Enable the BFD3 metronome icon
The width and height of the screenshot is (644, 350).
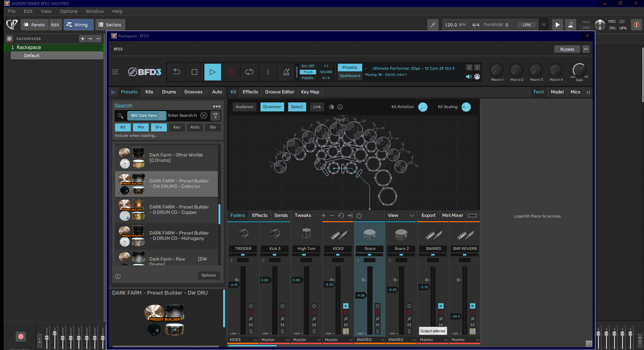tap(286, 72)
